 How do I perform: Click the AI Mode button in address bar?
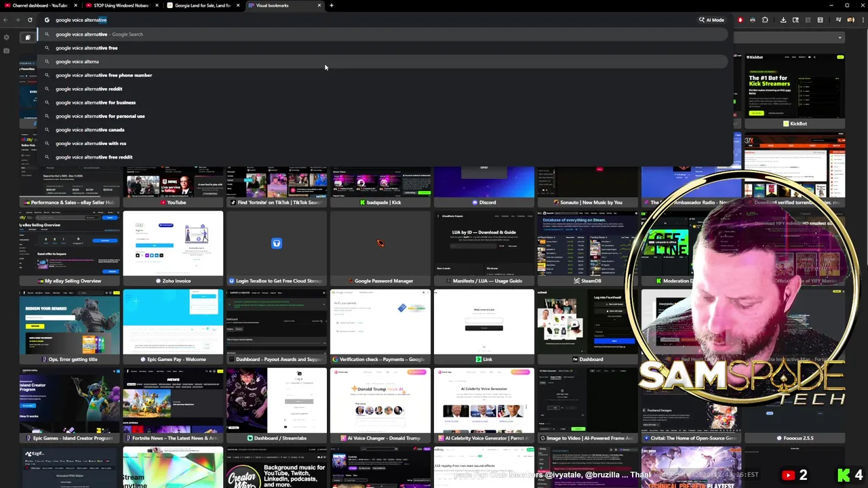pyautogui.click(x=711, y=20)
